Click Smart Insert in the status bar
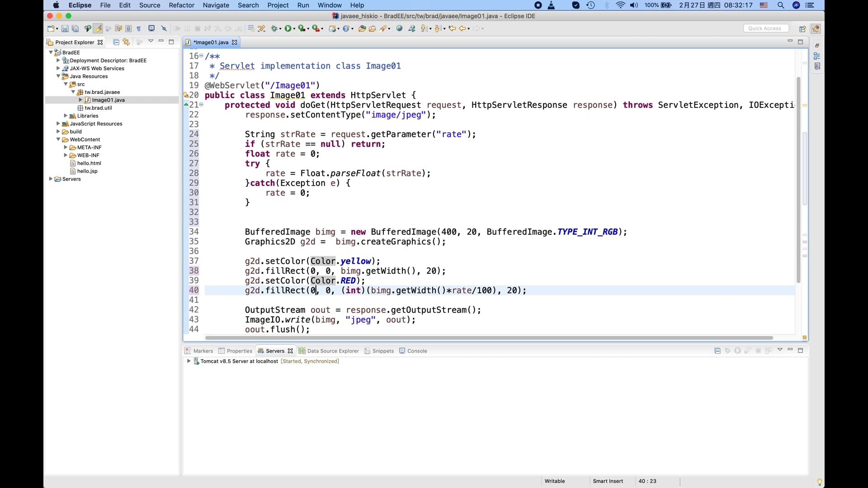Screen dimensions: 868x488 [x=608, y=481]
